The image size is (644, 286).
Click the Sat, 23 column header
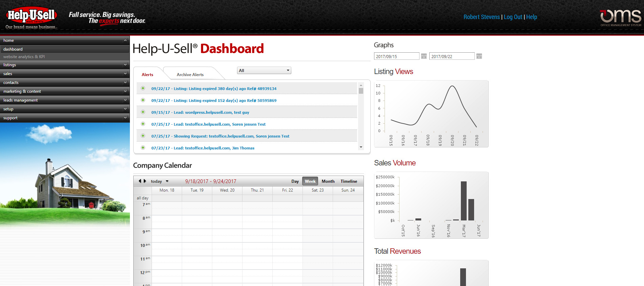click(318, 190)
